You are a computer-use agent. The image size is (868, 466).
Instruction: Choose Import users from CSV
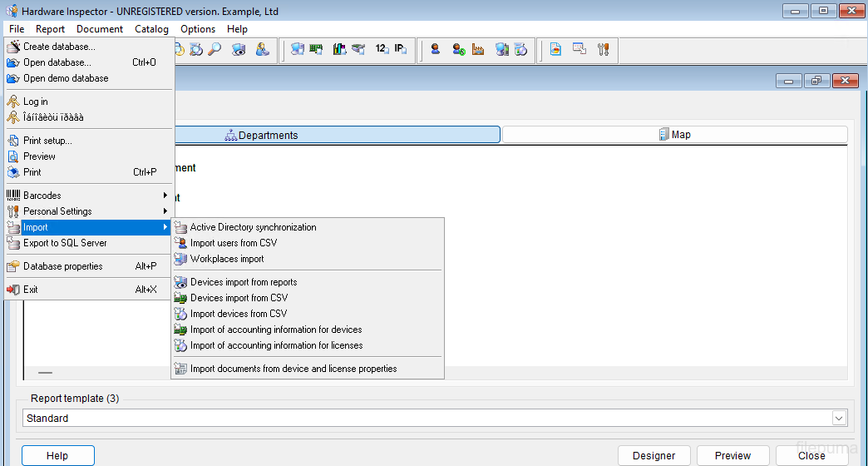(234, 243)
